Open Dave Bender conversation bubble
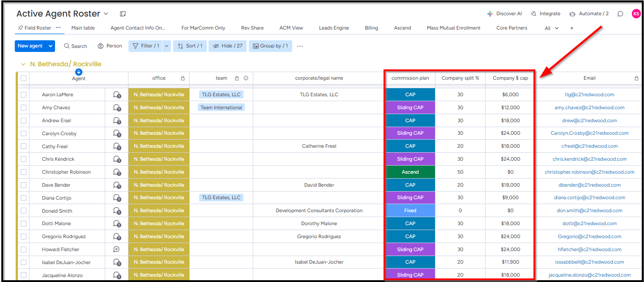 117,185
